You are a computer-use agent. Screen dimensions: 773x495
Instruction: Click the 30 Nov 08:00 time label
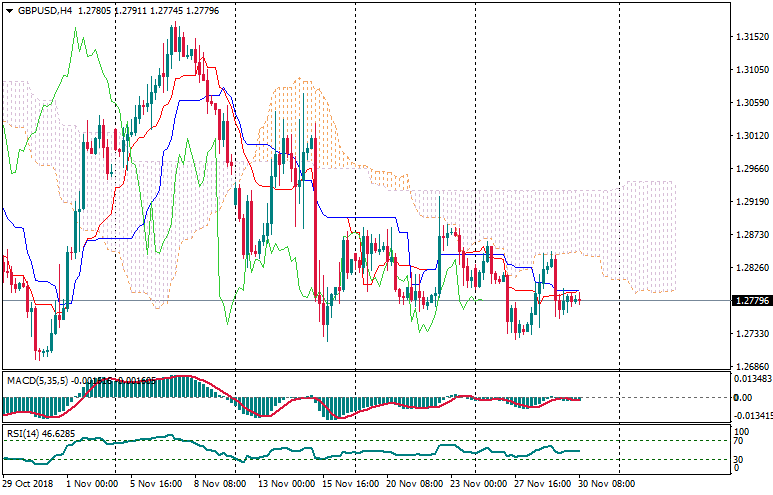(x=606, y=481)
